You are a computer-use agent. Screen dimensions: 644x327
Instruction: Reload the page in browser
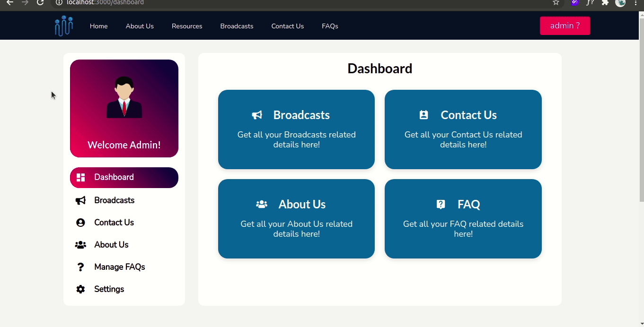[x=40, y=3]
